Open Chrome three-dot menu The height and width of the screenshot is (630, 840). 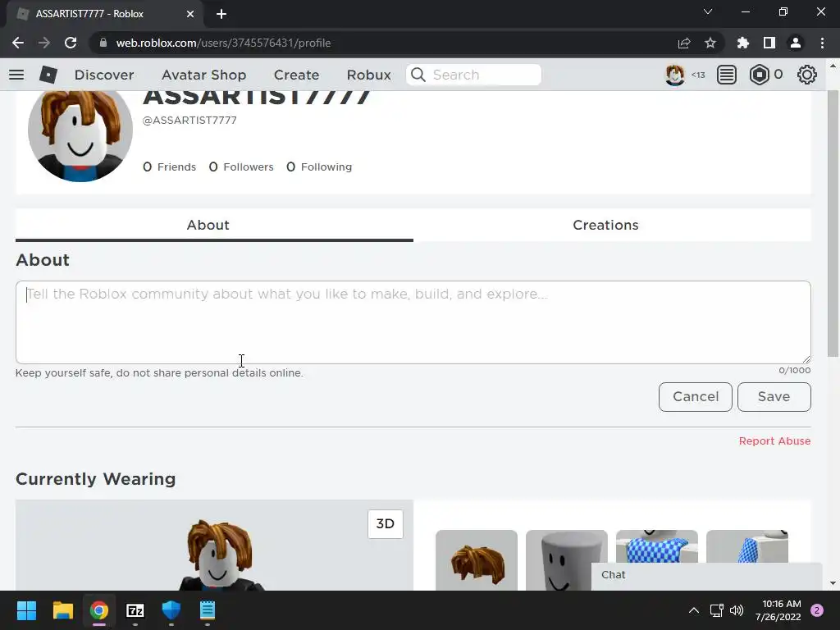coord(822,43)
